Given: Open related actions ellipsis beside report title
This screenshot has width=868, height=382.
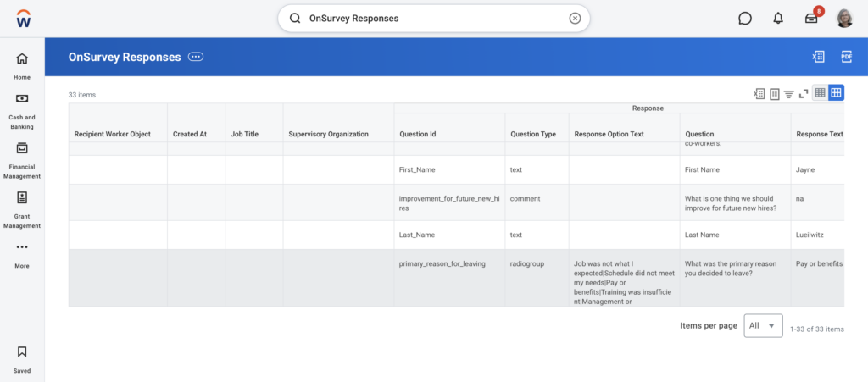Looking at the screenshot, I should tap(196, 57).
